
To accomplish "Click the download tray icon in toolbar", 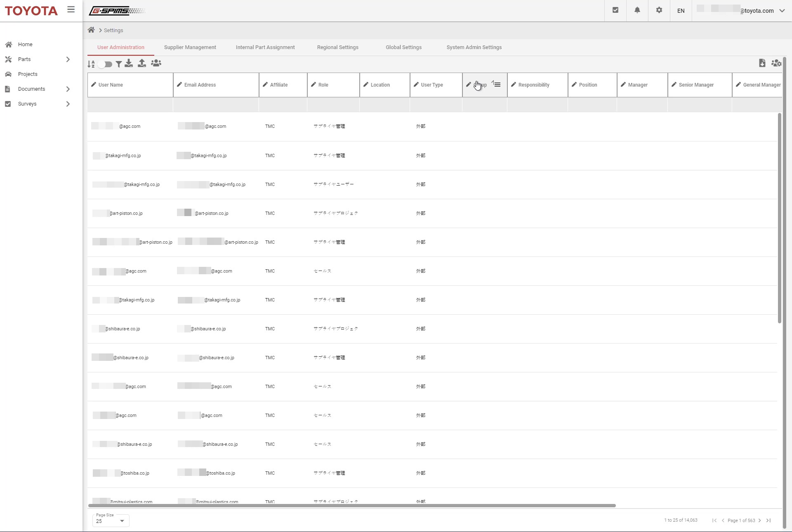I will [129, 63].
